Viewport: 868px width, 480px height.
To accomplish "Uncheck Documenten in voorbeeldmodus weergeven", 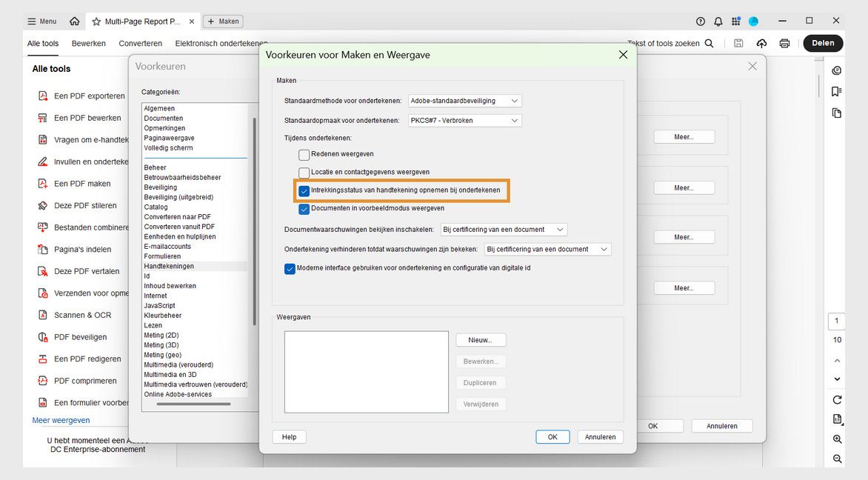I will [304, 209].
